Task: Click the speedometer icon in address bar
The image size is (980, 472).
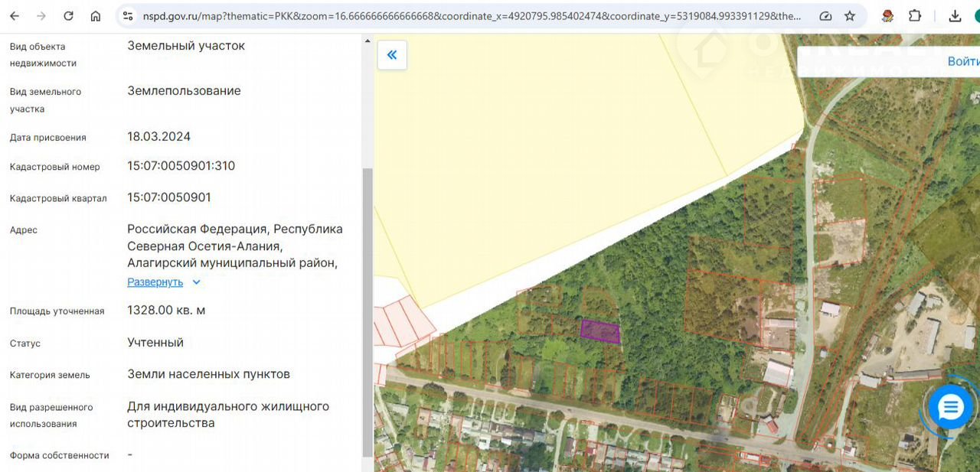Action: click(825, 16)
